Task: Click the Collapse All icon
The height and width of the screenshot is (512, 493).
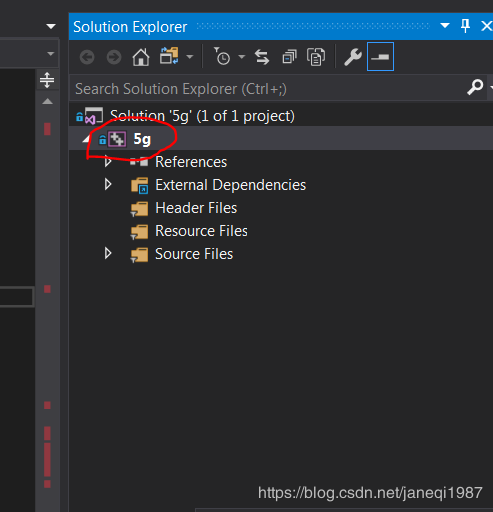Action: point(289,57)
